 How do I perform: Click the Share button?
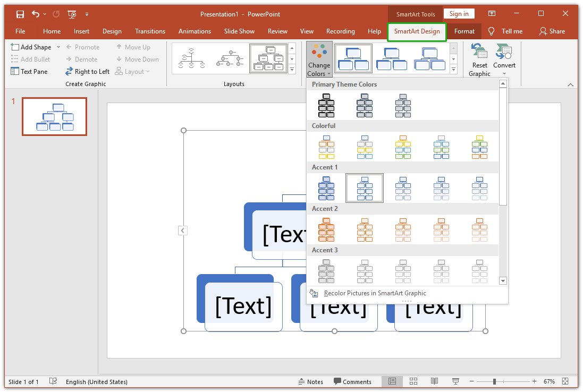(552, 31)
